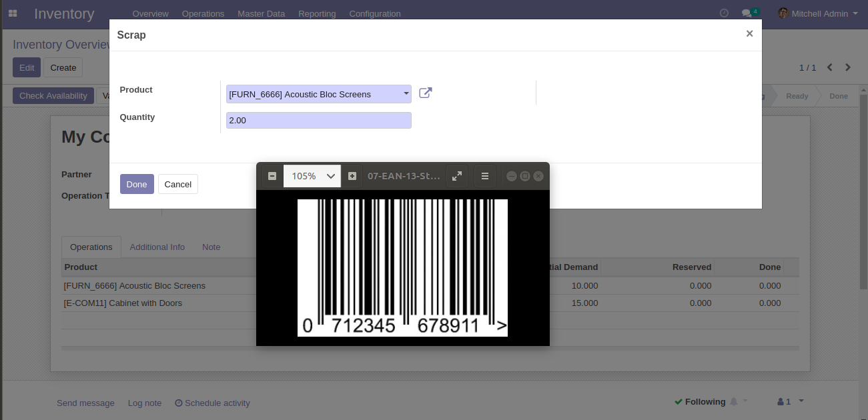Open the apps grid menu icon
The width and height of the screenshot is (868, 420).
coord(13,13)
